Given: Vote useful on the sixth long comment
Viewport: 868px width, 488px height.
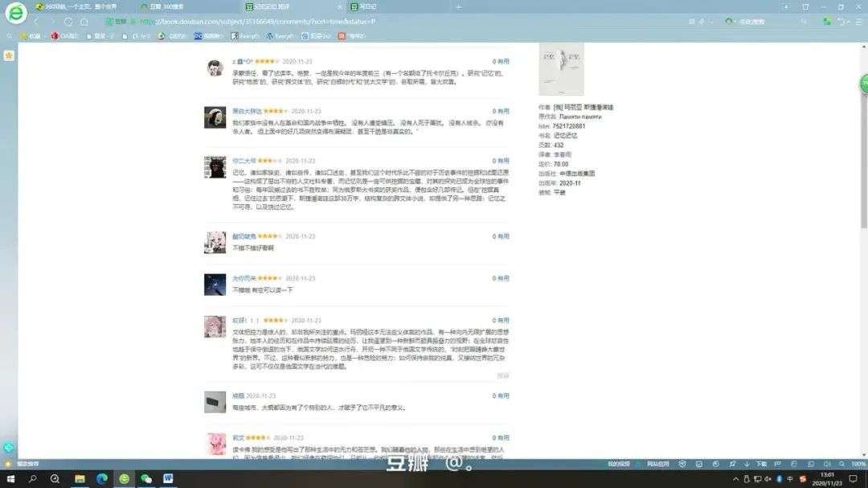Looking at the screenshot, I should tap(501, 321).
